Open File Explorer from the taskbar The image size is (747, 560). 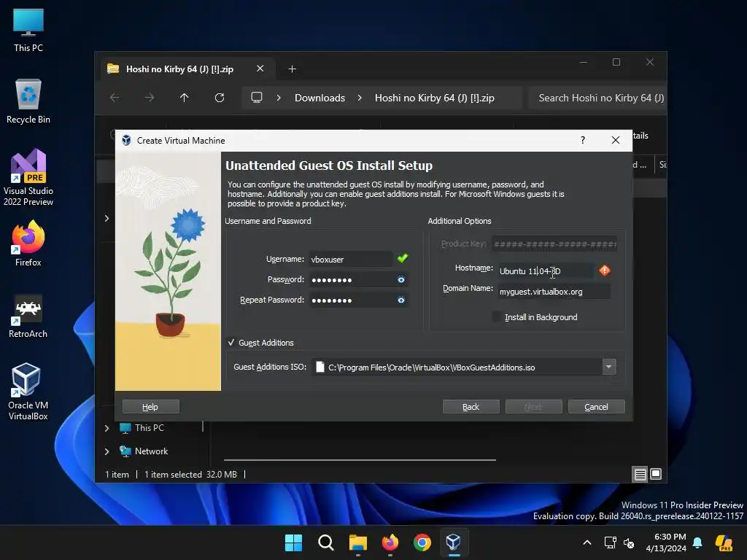[x=357, y=542]
